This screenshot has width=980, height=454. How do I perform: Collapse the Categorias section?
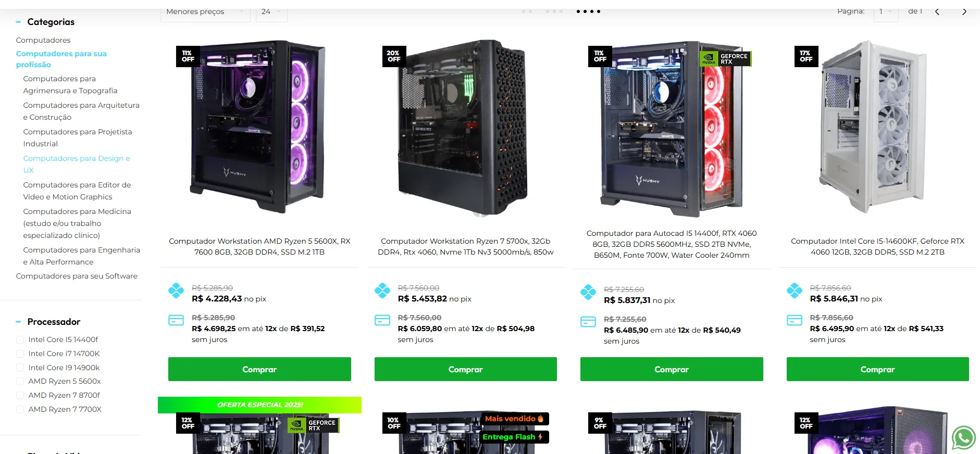click(x=18, y=22)
